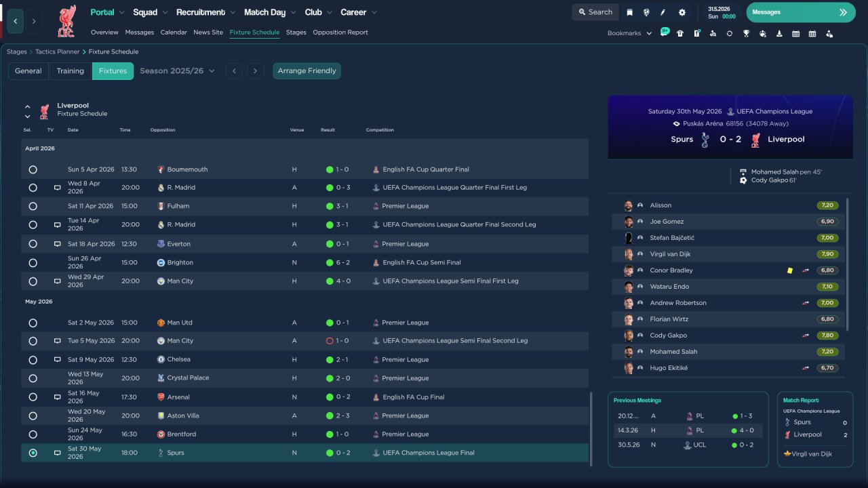Click Spurs crest in match summary header
868x488 pixels.
point(705,140)
